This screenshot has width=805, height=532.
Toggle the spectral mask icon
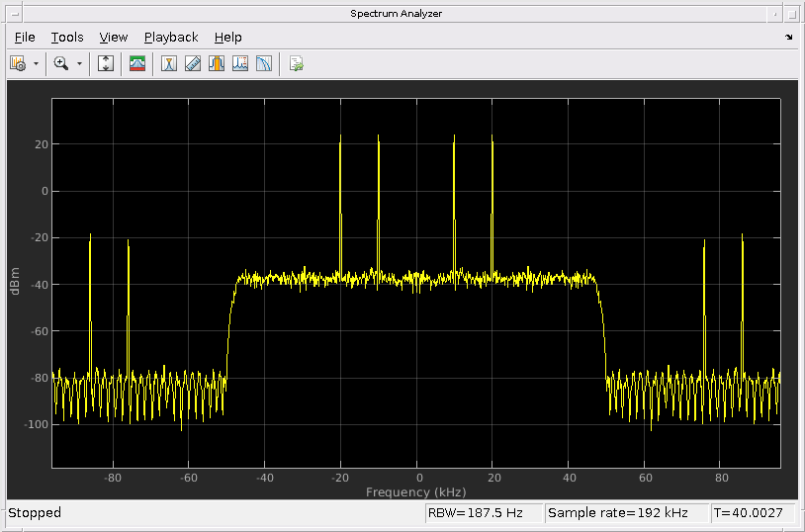pos(137,63)
